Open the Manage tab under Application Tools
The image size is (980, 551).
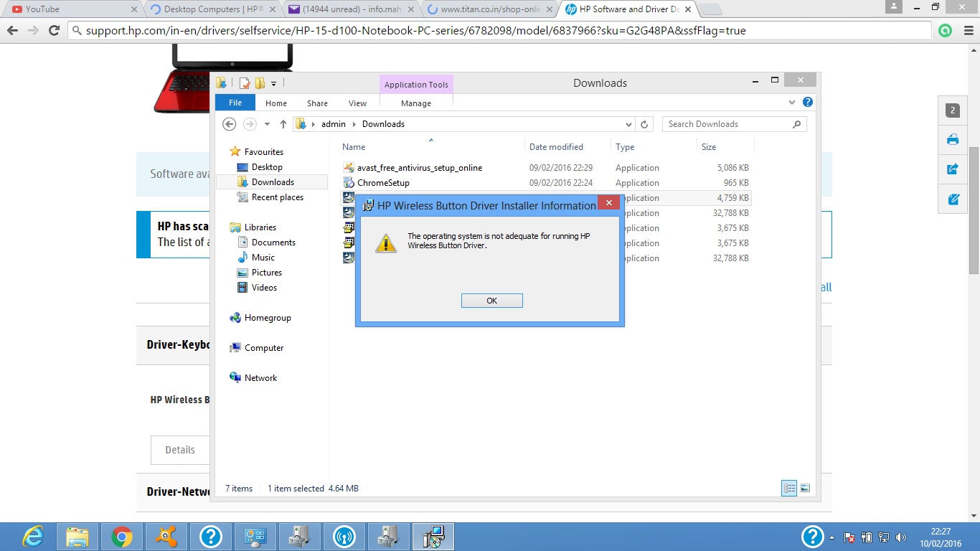(416, 103)
